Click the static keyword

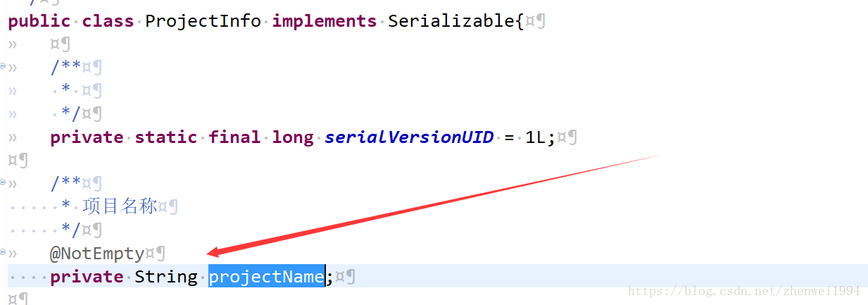coord(166,137)
